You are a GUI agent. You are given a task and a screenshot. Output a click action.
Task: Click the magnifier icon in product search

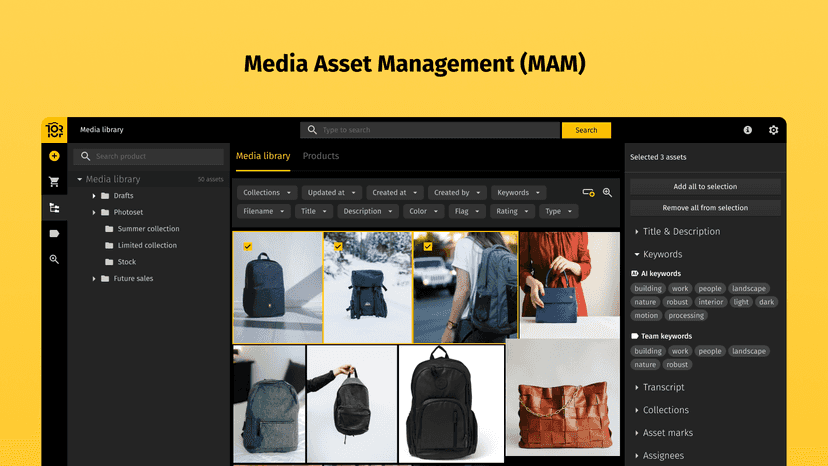[86, 156]
